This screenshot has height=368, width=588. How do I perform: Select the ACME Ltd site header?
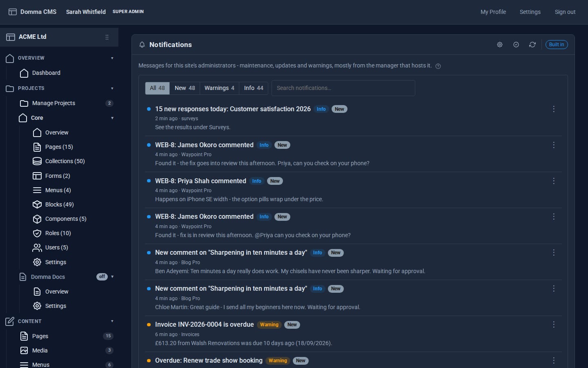click(x=59, y=37)
